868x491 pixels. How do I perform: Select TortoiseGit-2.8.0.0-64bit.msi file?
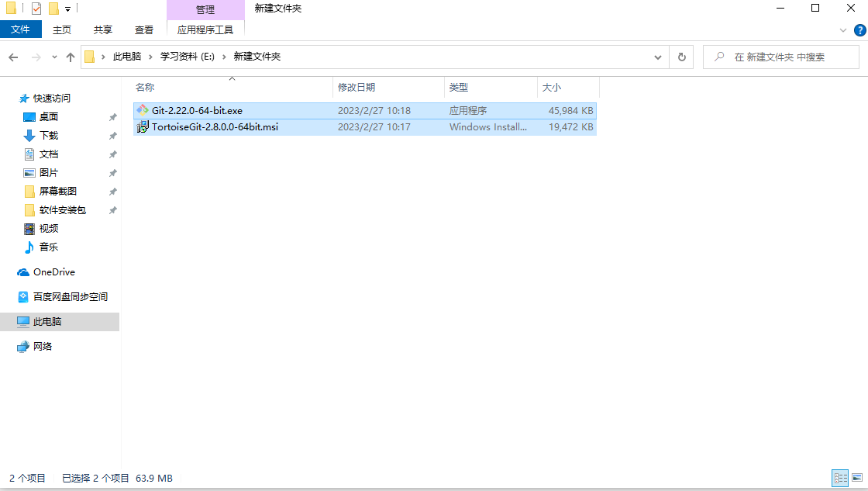[365, 127]
